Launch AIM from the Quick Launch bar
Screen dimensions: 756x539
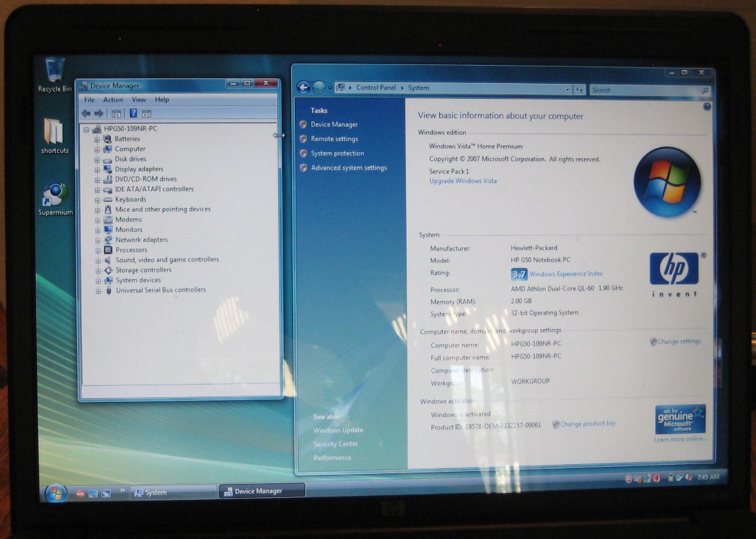click(x=80, y=494)
